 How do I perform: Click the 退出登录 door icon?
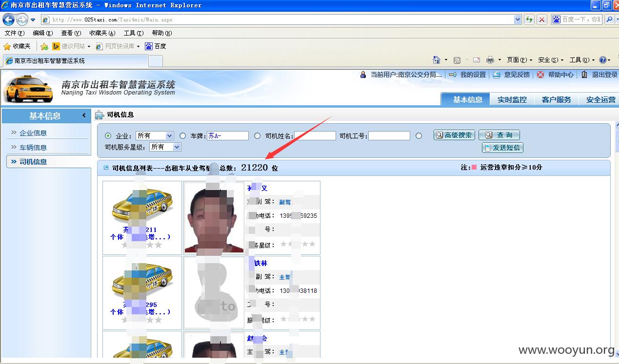(584, 75)
